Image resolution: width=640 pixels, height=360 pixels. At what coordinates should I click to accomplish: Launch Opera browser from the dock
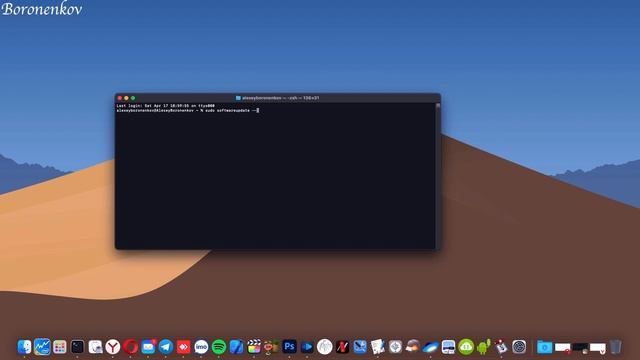point(131,347)
